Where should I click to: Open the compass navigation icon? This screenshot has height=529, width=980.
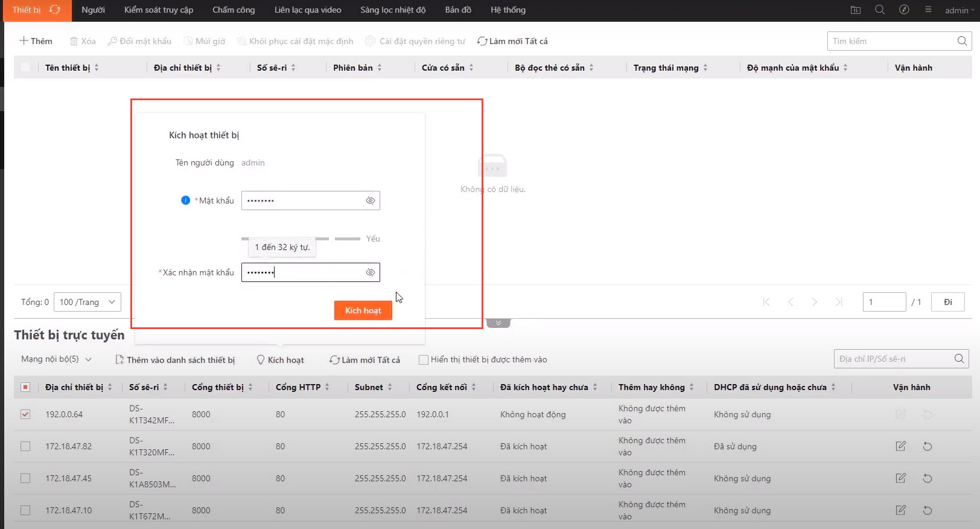(x=904, y=10)
